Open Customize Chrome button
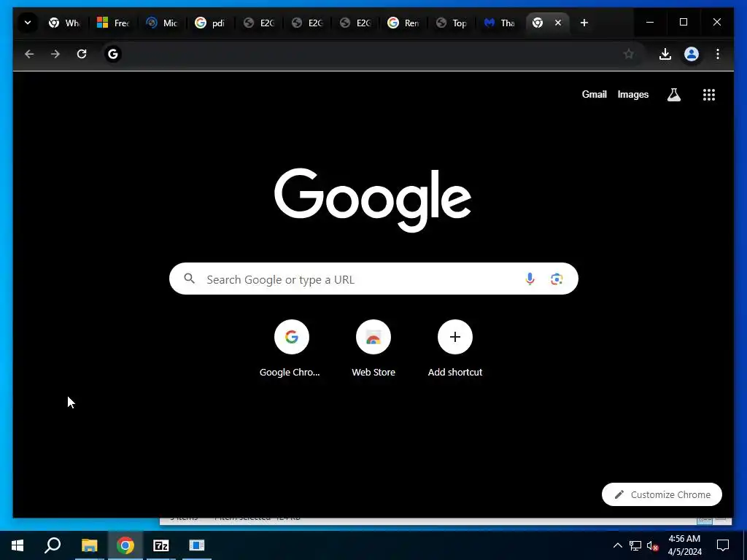 click(x=662, y=494)
